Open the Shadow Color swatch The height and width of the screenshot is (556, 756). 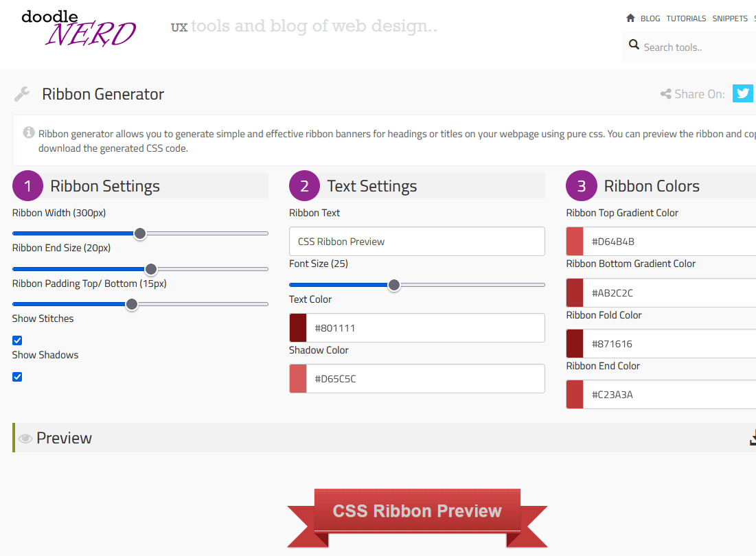click(x=298, y=379)
